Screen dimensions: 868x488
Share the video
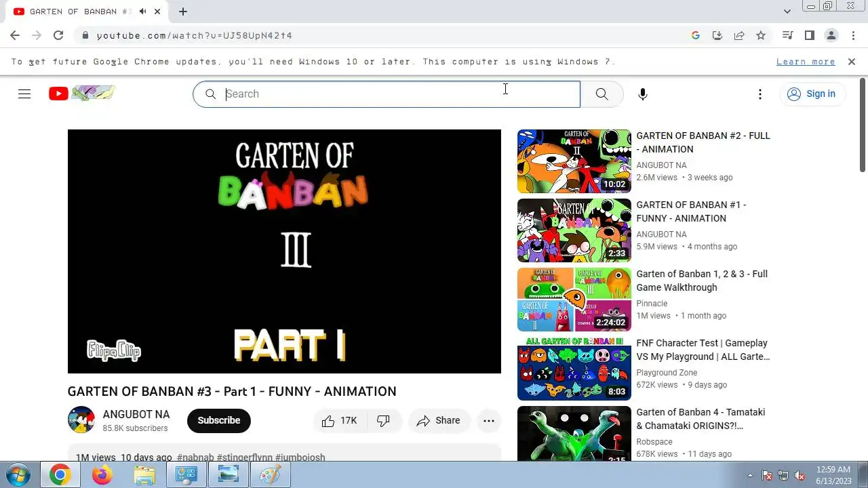click(439, 421)
